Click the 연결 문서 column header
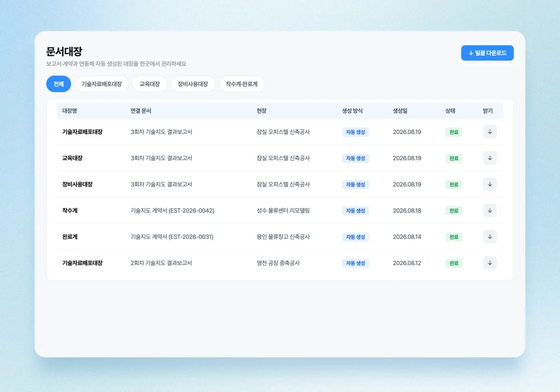The width and height of the screenshot is (560, 392). (x=141, y=111)
